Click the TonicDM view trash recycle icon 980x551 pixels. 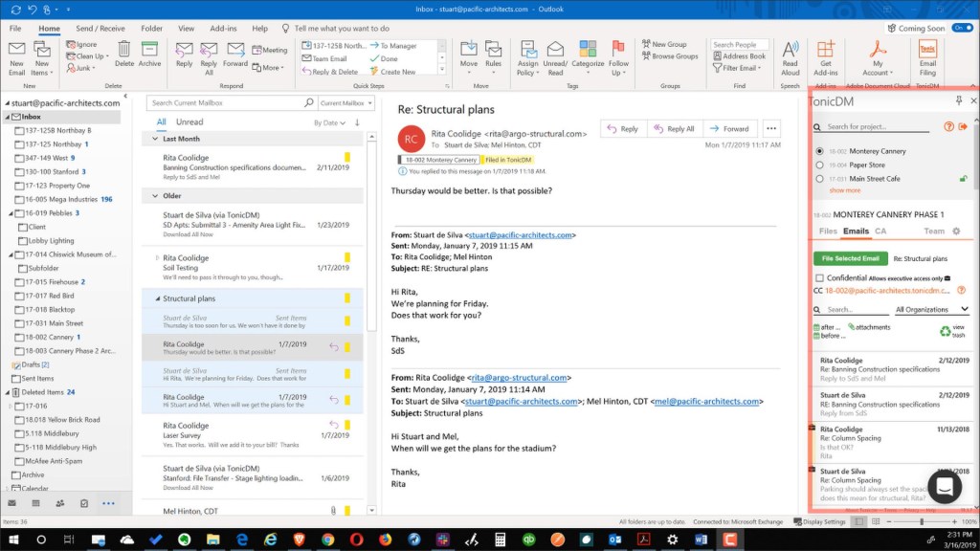pos(945,331)
